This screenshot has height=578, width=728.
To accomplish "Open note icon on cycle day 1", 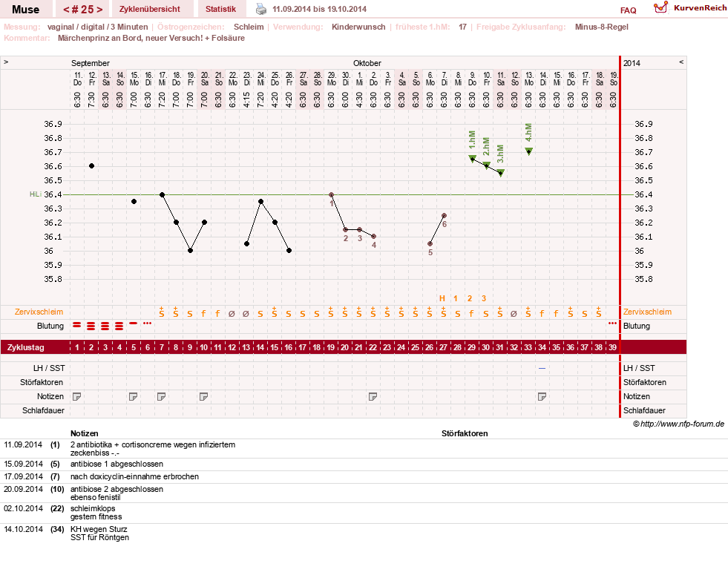I will click(77, 396).
